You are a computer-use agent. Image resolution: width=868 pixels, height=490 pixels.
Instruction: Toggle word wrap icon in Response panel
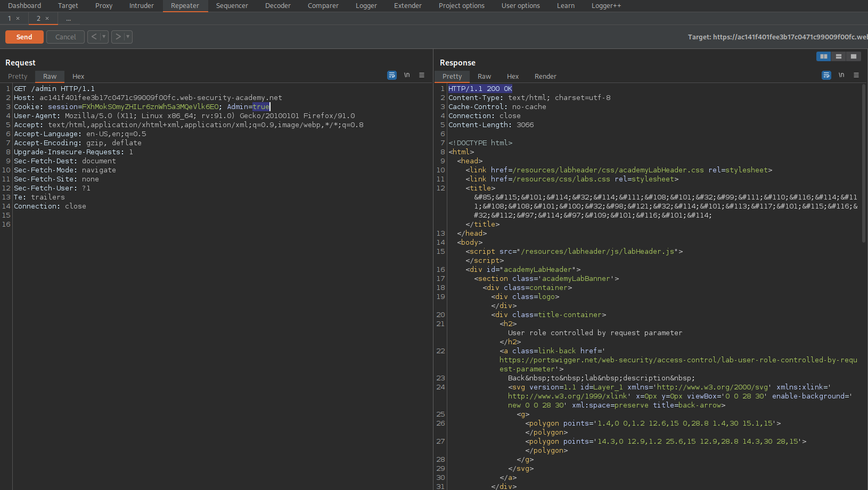tap(826, 76)
